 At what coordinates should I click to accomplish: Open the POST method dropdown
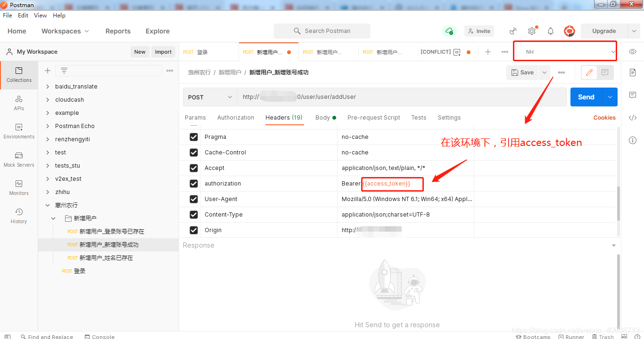(210, 97)
